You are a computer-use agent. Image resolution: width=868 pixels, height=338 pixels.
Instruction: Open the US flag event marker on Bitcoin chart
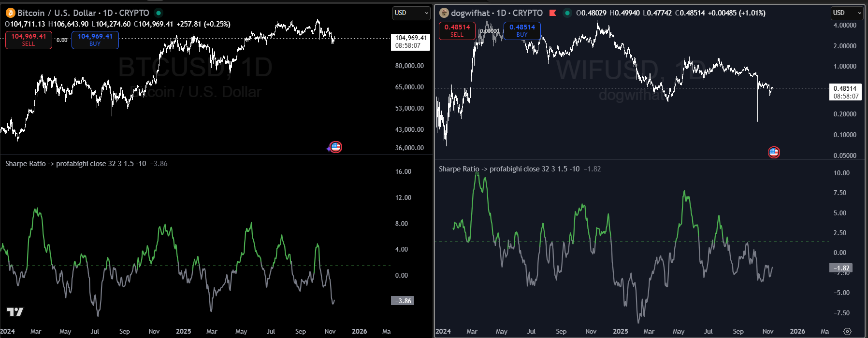click(x=335, y=147)
